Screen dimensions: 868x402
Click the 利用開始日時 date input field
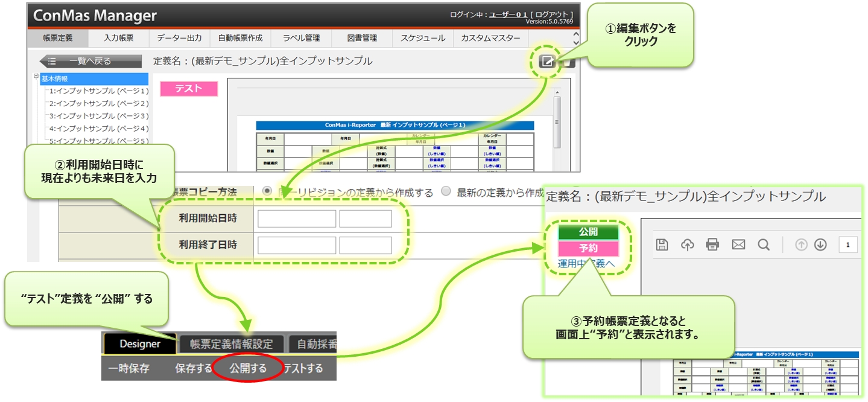click(x=296, y=219)
